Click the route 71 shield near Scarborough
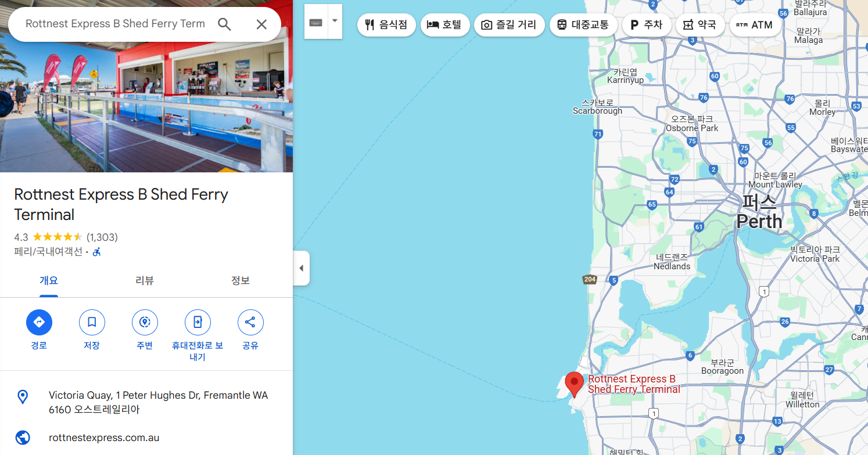 pyautogui.click(x=598, y=134)
